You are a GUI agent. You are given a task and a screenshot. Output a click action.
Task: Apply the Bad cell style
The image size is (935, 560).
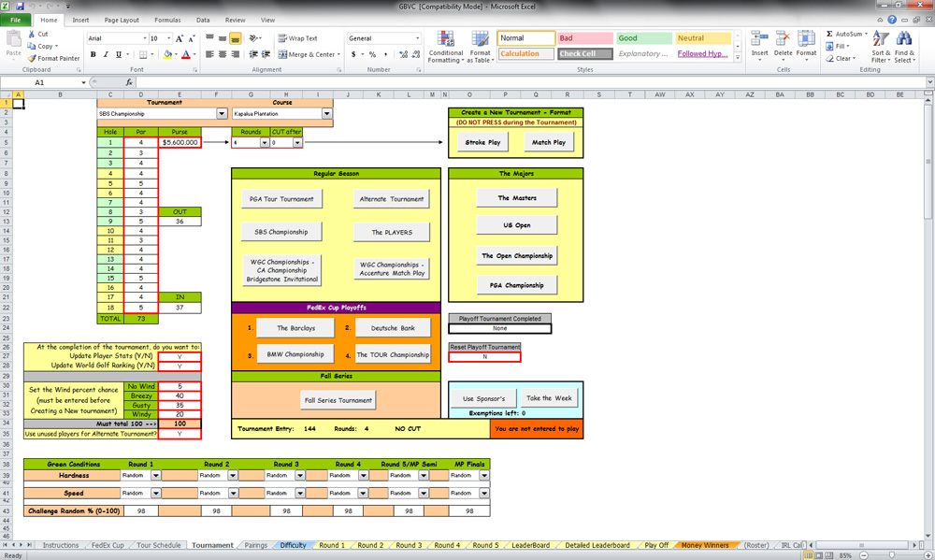point(585,38)
